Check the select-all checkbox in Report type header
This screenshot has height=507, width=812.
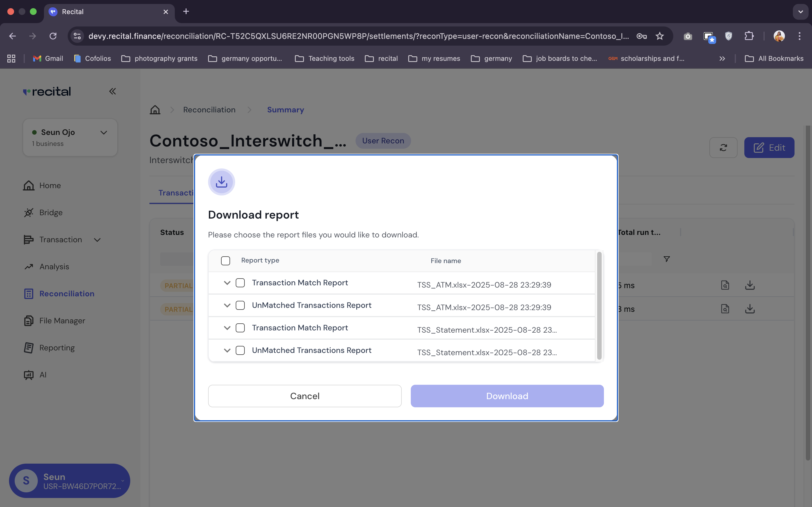click(225, 261)
